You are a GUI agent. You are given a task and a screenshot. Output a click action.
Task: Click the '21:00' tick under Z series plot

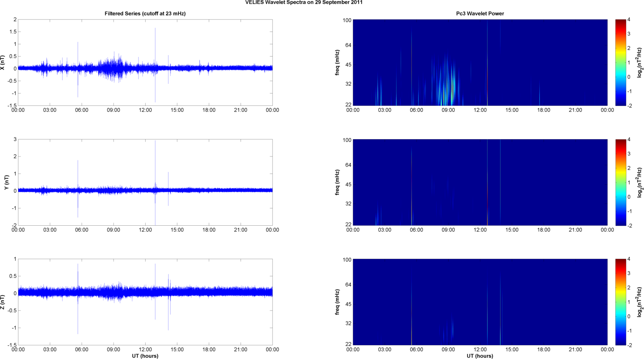coord(241,349)
